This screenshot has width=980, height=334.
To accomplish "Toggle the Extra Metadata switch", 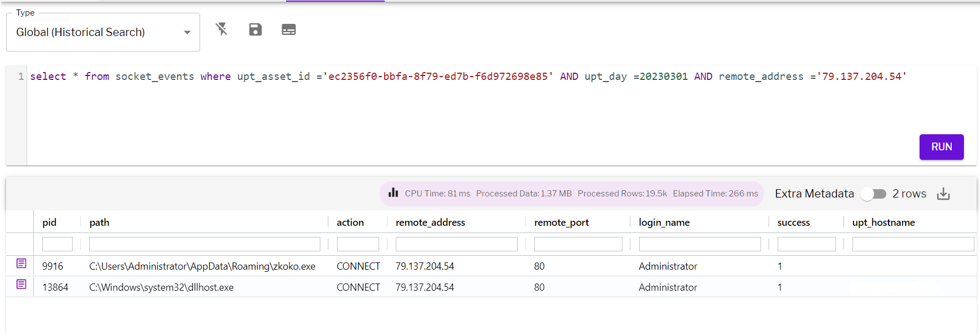I will click(874, 194).
